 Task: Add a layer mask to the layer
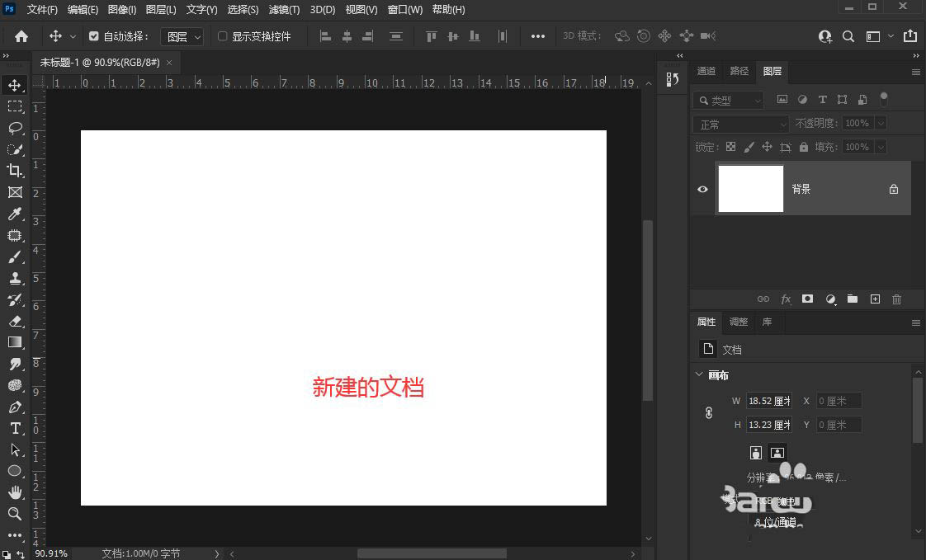click(807, 299)
